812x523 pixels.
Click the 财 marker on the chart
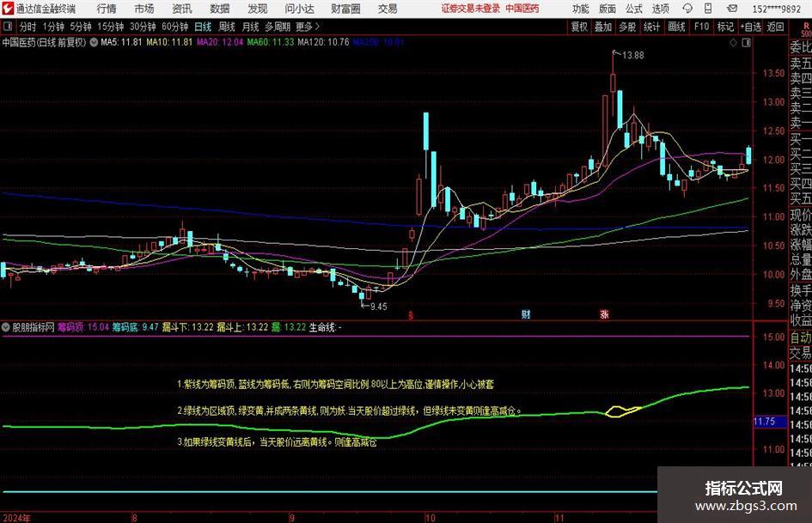(526, 313)
